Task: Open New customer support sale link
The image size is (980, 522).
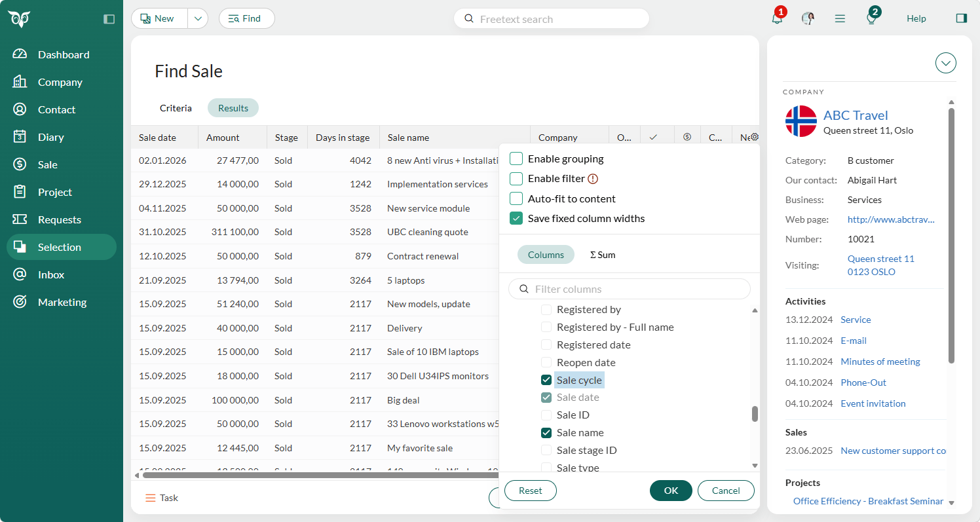Action: [894, 451]
